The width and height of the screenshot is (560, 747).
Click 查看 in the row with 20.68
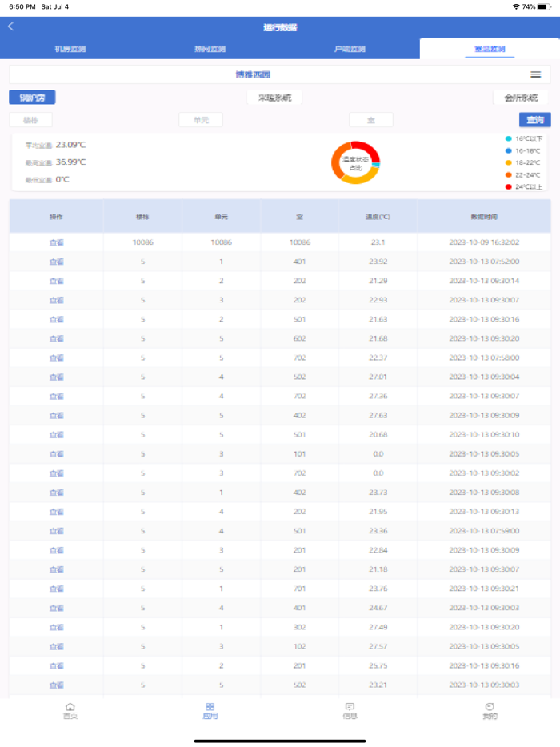56,435
